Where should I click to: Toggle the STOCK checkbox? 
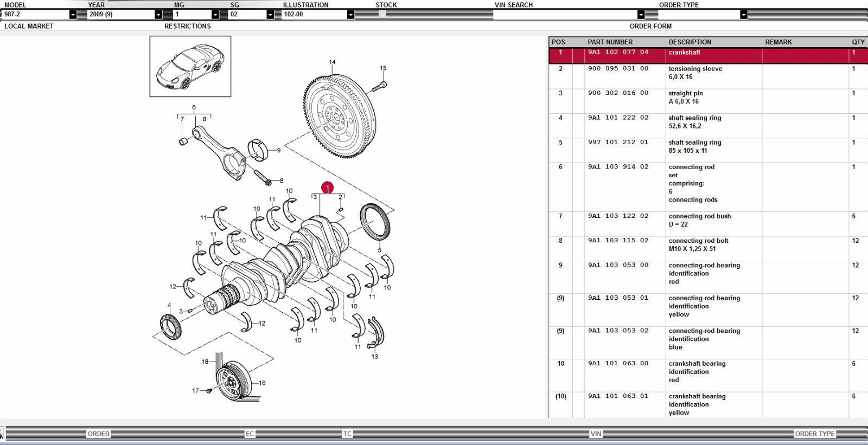(382, 15)
